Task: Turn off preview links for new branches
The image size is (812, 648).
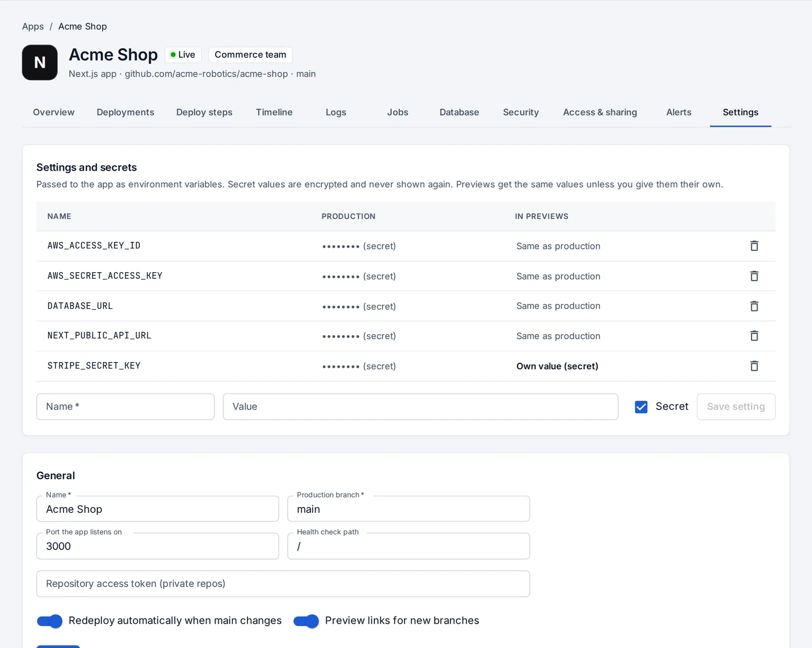Action: 306,621
